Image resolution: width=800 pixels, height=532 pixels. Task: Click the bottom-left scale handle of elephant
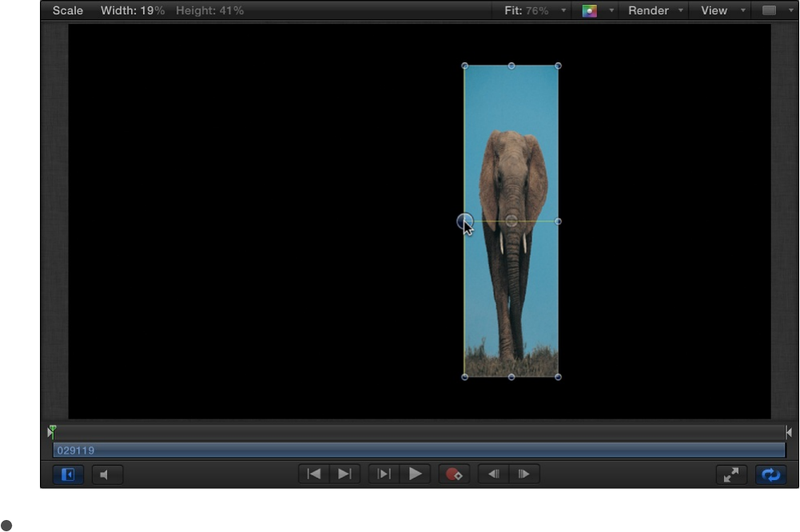464,377
